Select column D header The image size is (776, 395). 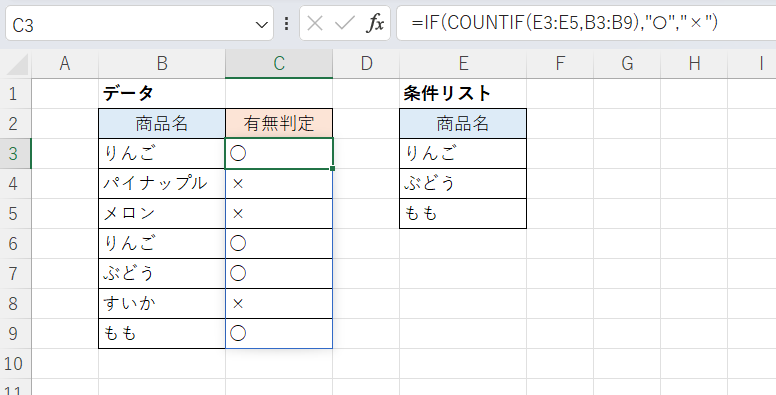(366, 63)
